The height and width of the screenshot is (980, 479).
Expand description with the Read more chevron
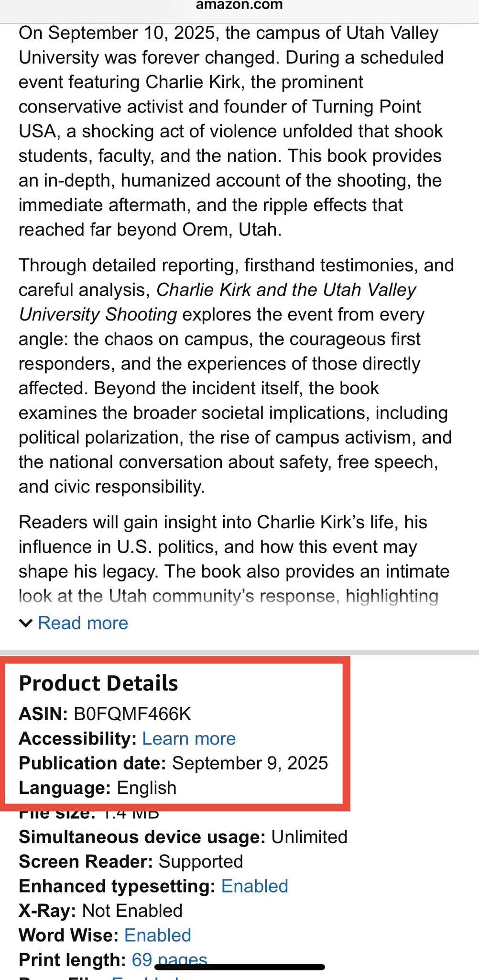(25, 623)
